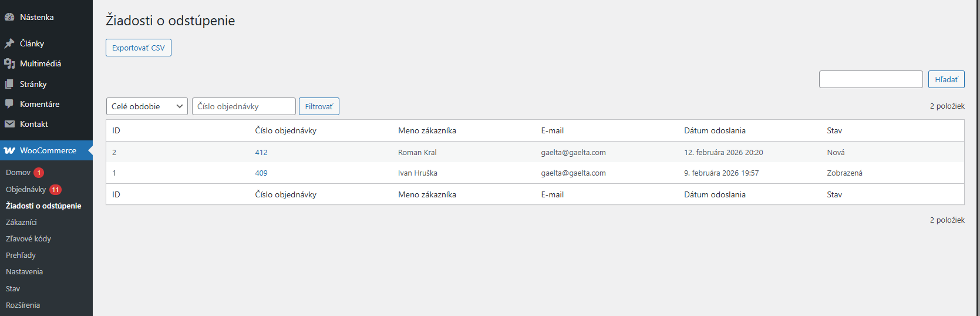This screenshot has height=316, width=980.
Task: Click the Nástenka dashboard icon
Action: pyautogui.click(x=9, y=17)
